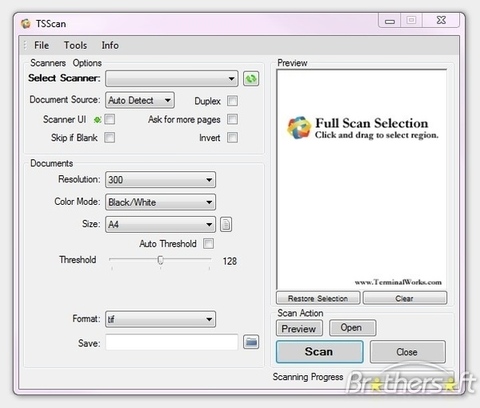Click the Threshold slider handle
The width and height of the screenshot is (480, 408).
pos(160,260)
